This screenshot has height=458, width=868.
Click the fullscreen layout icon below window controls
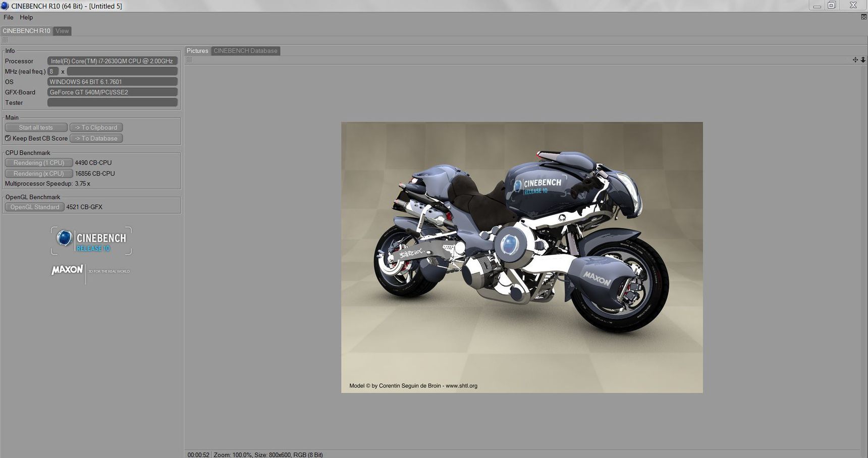863,17
